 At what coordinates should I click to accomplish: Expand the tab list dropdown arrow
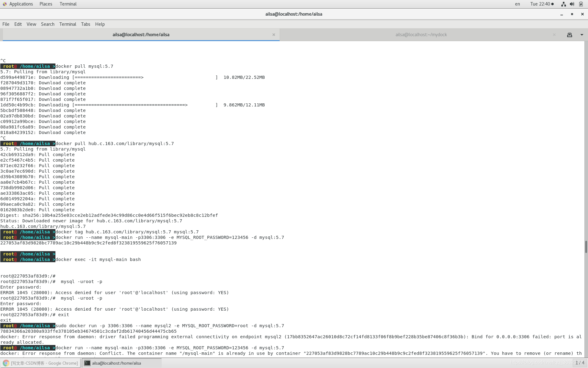point(582,35)
